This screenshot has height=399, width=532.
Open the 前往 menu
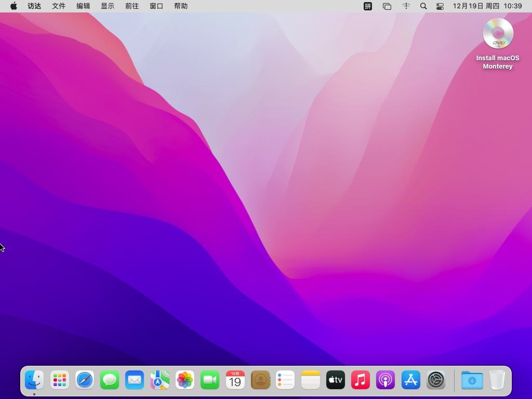(132, 6)
